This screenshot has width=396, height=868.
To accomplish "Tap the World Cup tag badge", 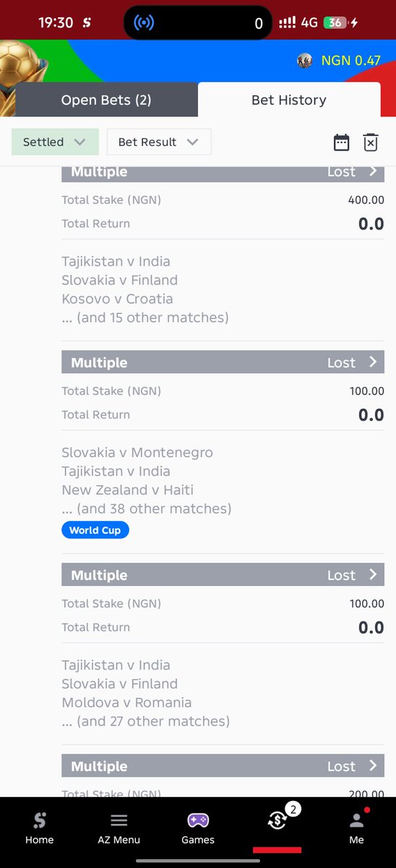I will point(95,530).
